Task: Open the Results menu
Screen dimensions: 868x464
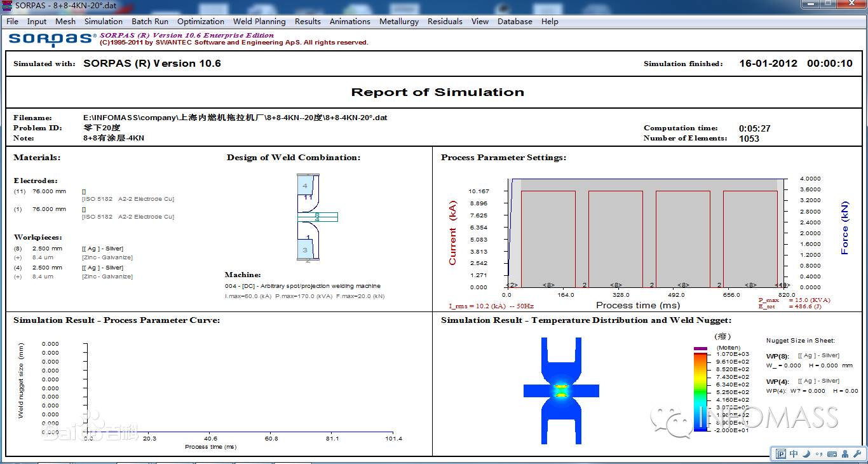Action: point(308,21)
